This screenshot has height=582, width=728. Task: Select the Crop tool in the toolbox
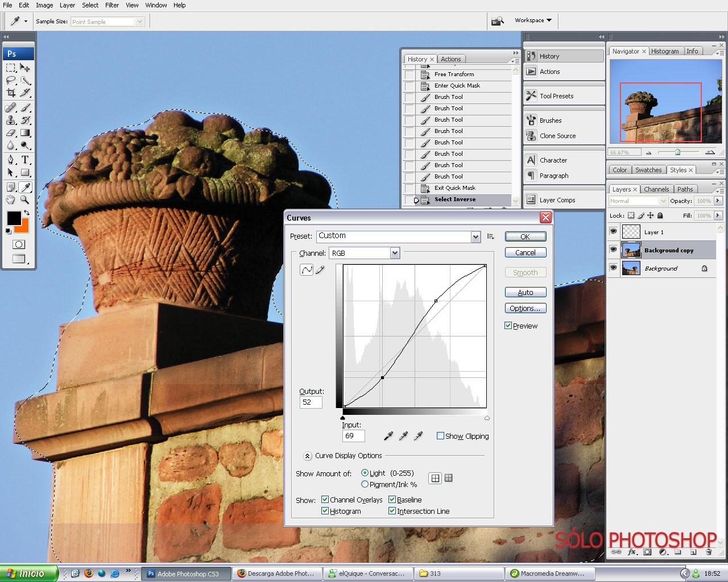click(11, 93)
